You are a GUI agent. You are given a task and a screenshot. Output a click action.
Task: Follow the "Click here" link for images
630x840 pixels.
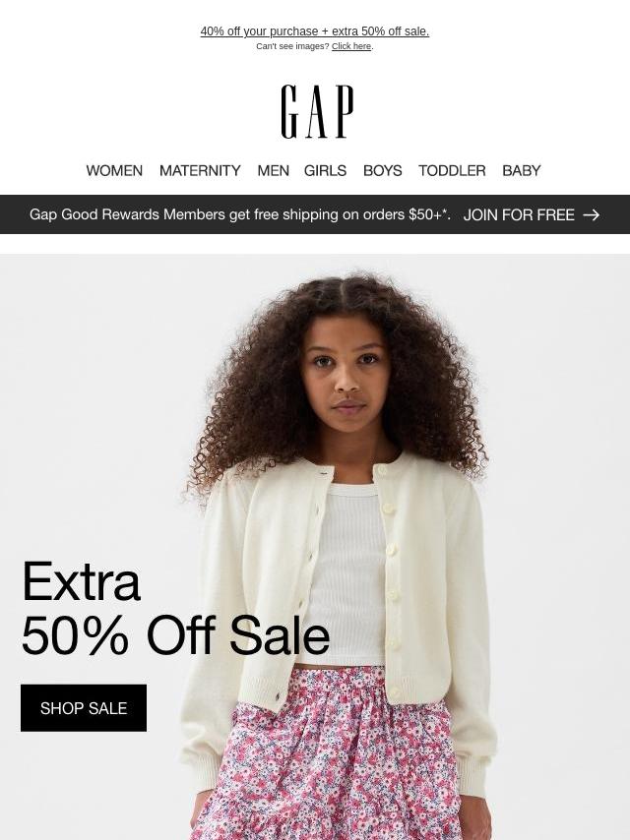(351, 46)
